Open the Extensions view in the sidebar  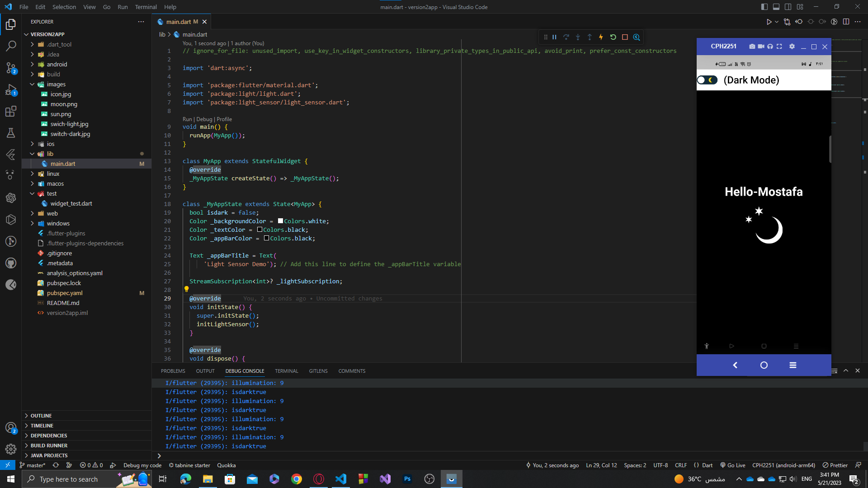(11, 111)
